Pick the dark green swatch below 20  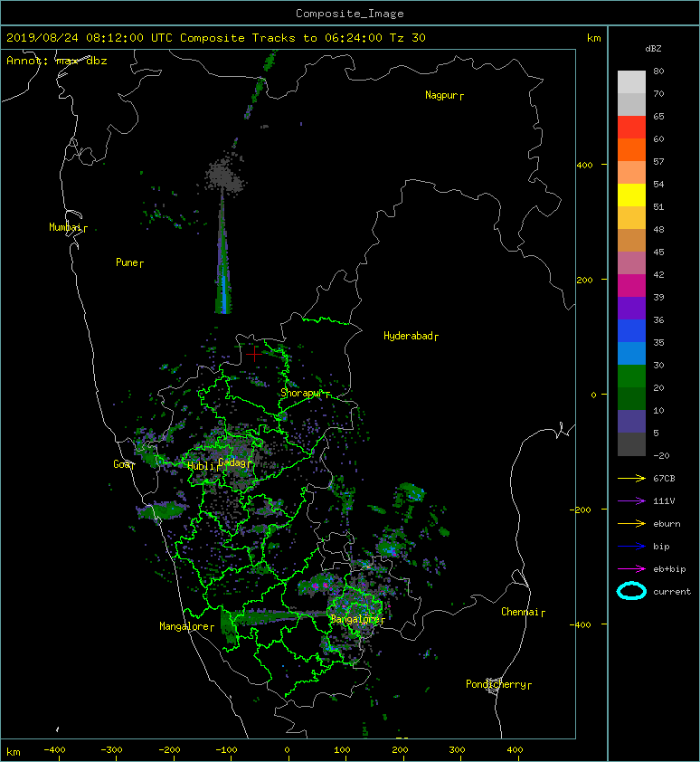(631, 398)
